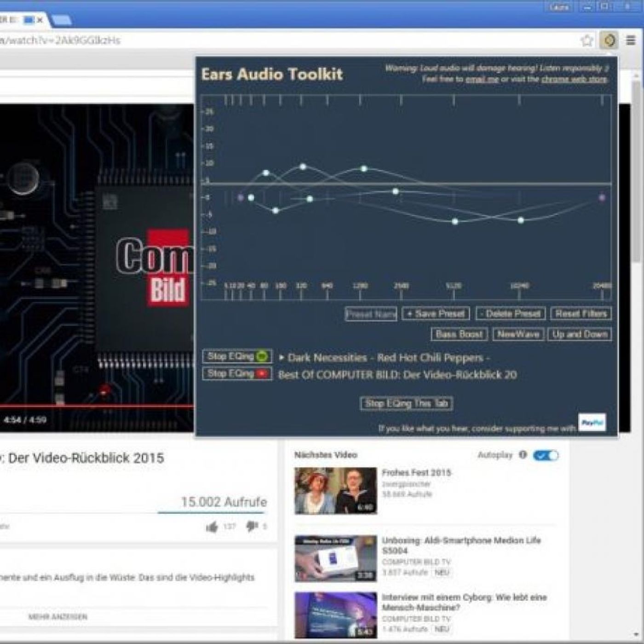Viewport: 644px width, 644px height.
Task: Select the EQ filter dot near 1280 Hz
Action: pos(364,169)
